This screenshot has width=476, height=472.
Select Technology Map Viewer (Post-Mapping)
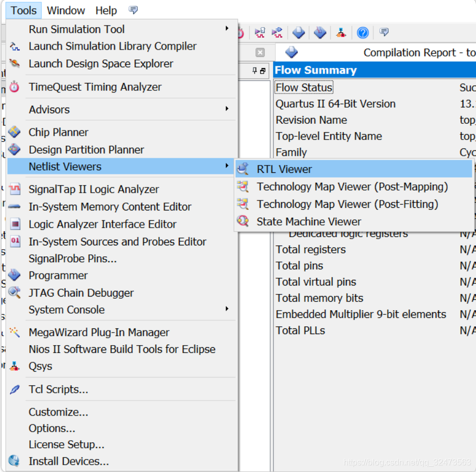pyautogui.click(x=354, y=186)
